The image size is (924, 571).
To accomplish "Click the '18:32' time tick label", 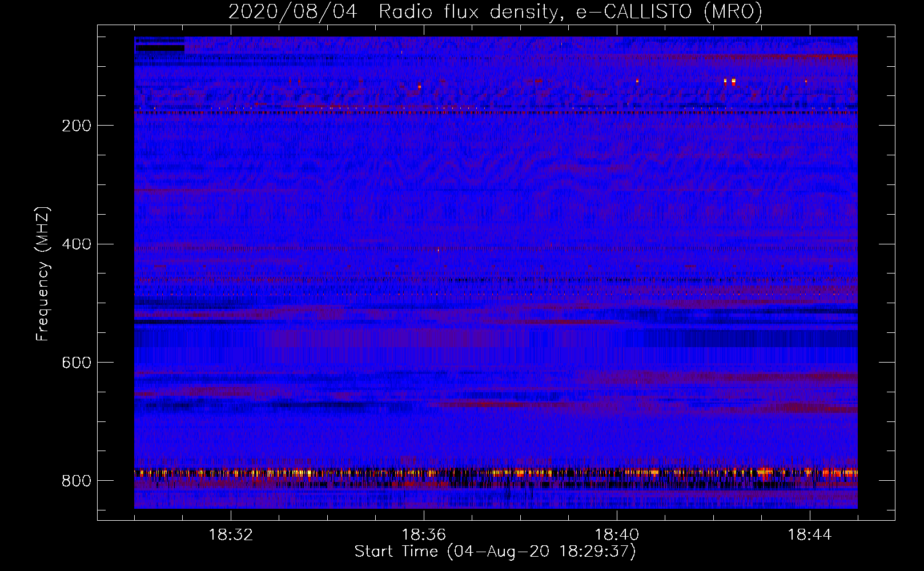I will [231, 535].
